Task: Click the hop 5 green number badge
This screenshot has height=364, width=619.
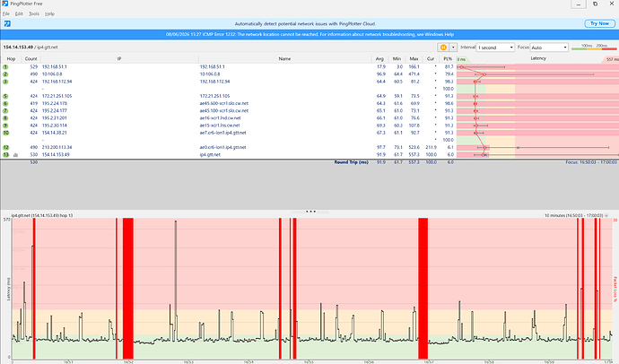Action: [x=5, y=96]
